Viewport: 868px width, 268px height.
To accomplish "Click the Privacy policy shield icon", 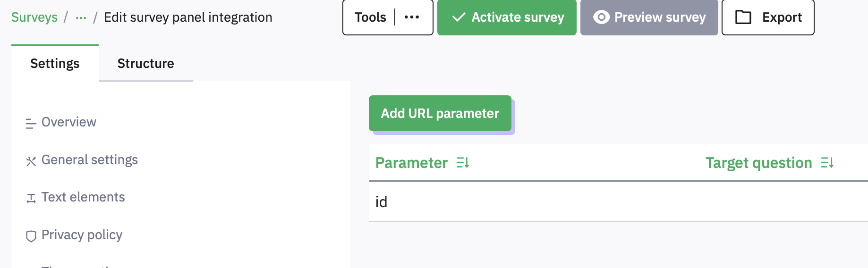I will pos(31,236).
